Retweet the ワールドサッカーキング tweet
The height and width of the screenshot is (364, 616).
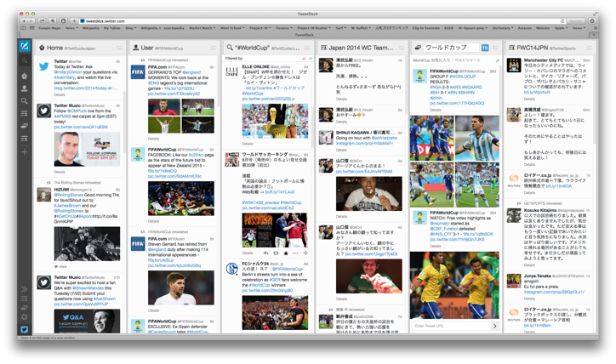[276, 253]
